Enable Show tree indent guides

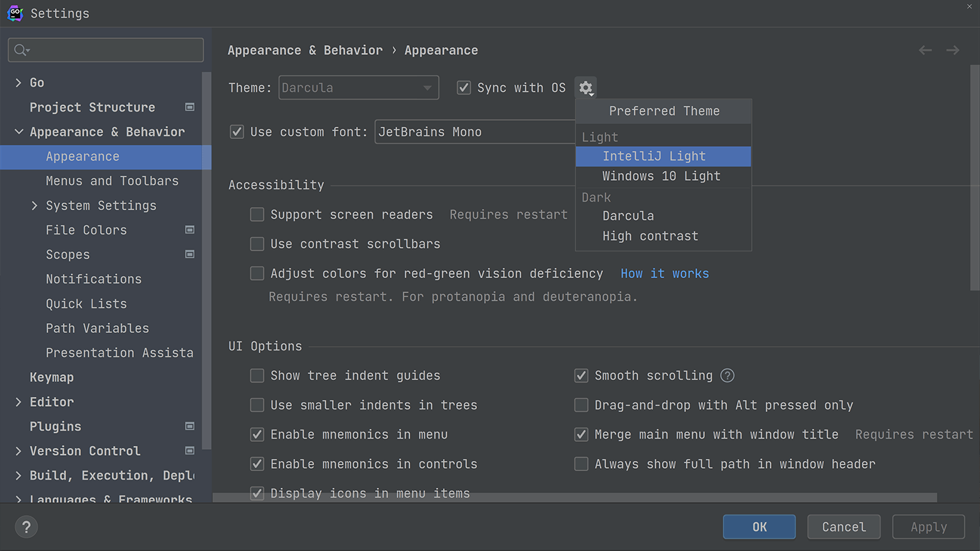(257, 375)
